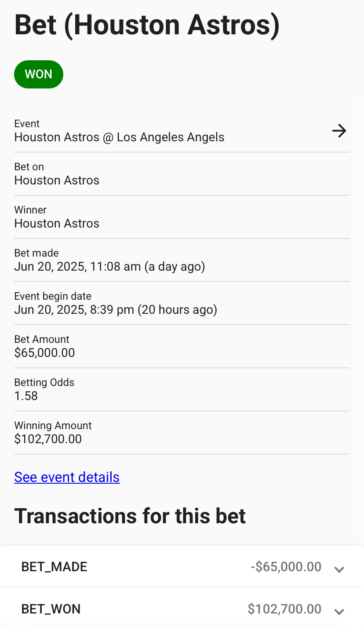Open Houston Astros @ Los Angeles Angels event
The image size is (364, 628).
(x=120, y=137)
